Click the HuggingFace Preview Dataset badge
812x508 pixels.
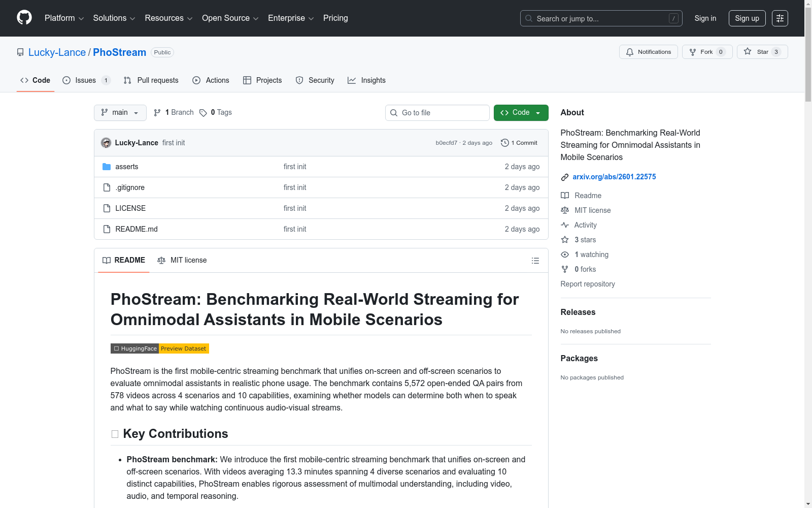[159, 348]
